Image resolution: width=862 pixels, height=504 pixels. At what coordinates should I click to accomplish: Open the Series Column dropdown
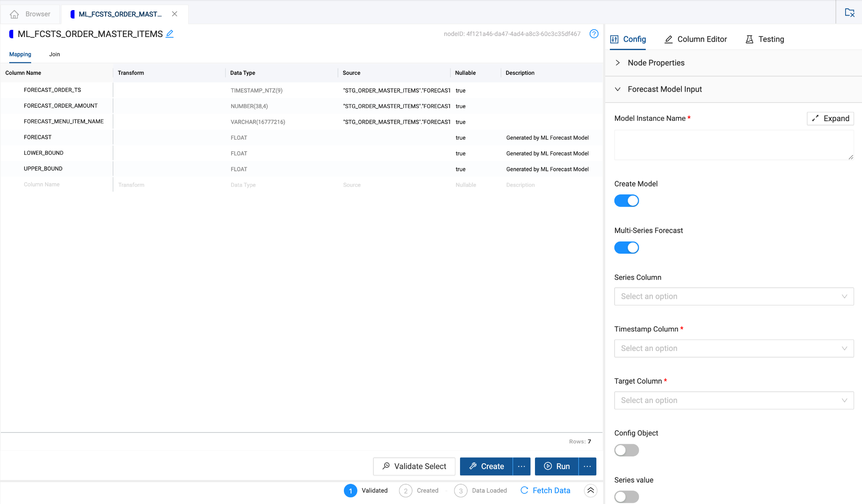734,297
